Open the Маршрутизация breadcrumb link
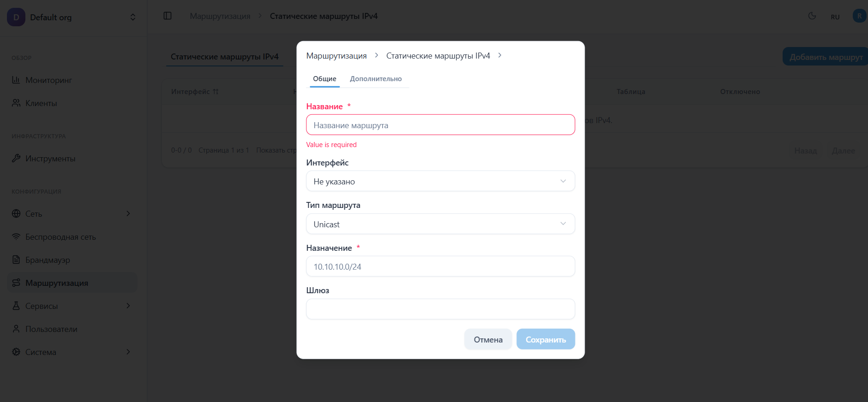The image size is (868, 402). (336, 55)
